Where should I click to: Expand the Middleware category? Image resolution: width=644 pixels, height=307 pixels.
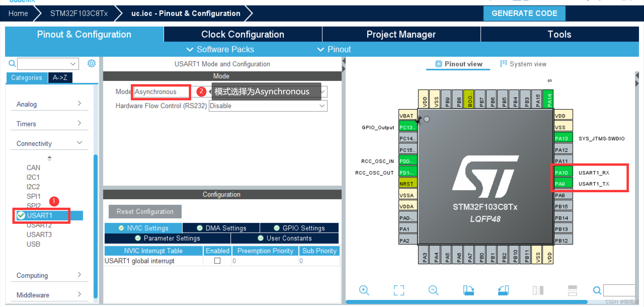point(50,295)
